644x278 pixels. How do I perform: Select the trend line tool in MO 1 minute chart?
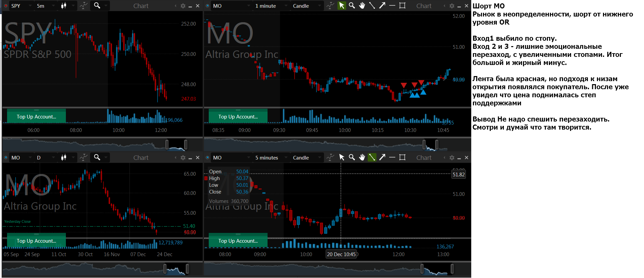pos(372,6)
